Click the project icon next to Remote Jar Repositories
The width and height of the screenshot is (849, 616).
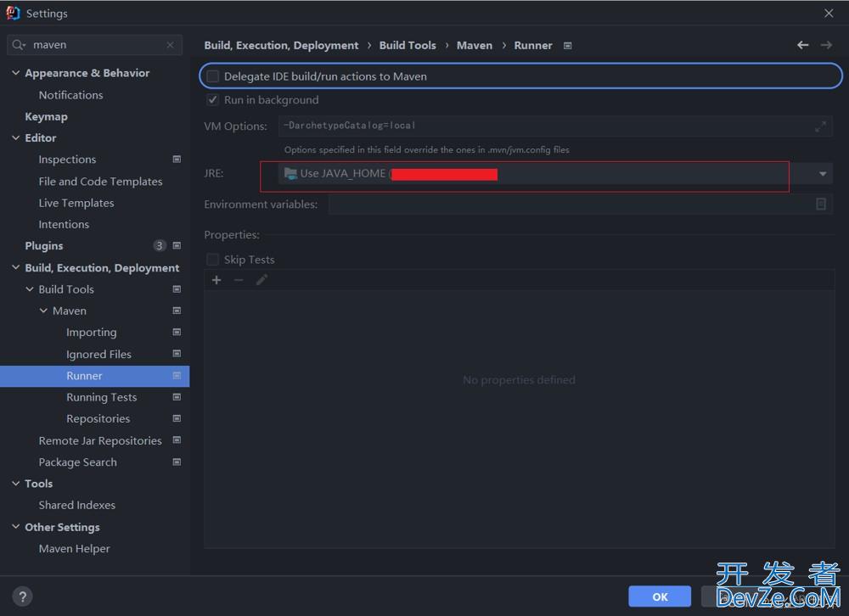coord(177,440)
